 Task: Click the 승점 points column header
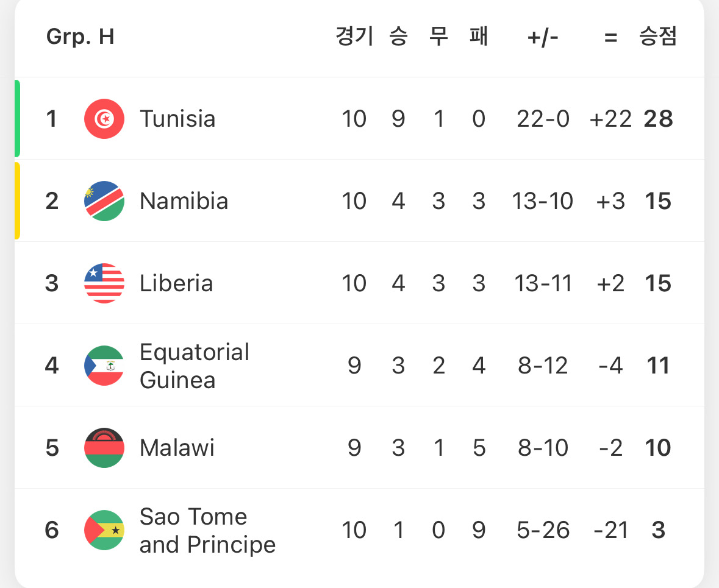pyautogui.click(x=657, y=37)
